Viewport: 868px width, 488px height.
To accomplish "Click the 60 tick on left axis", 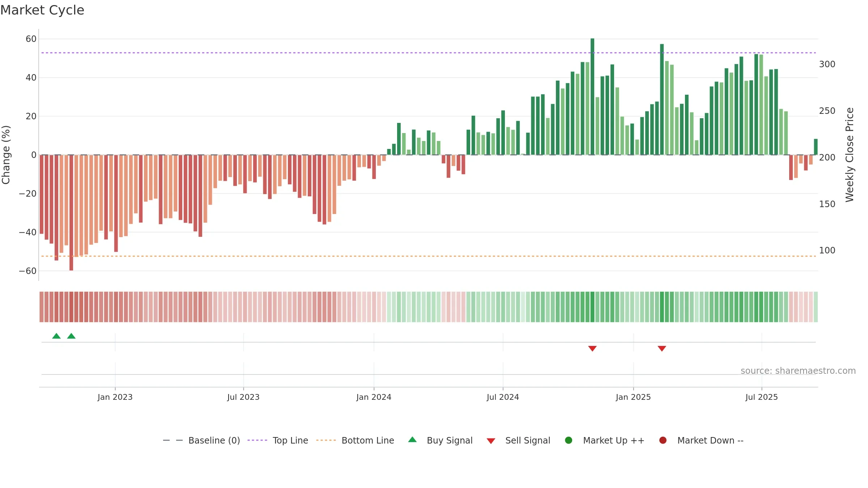I will point(31,39).
